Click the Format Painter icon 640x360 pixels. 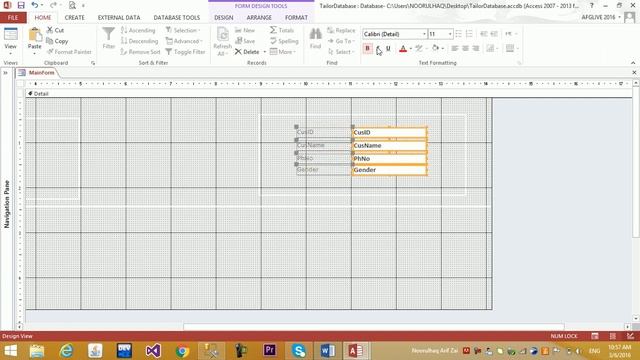tap(50, 52)
